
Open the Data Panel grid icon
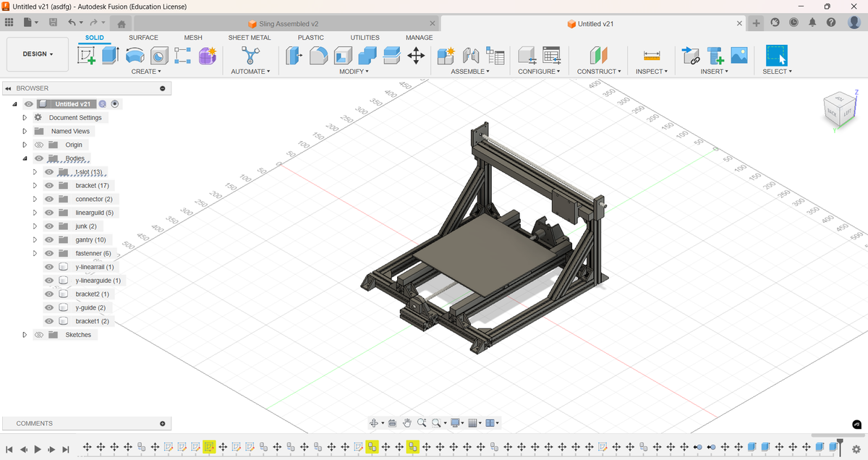[9, 23]
